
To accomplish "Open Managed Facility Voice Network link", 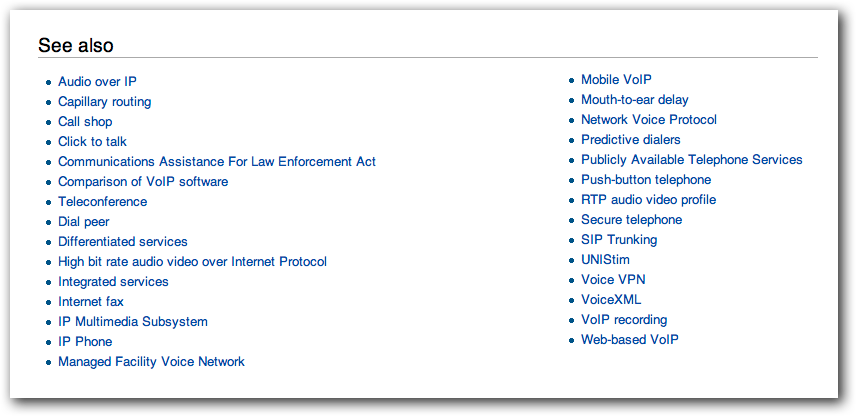I will pyautogui.click(x=151, y=361).
